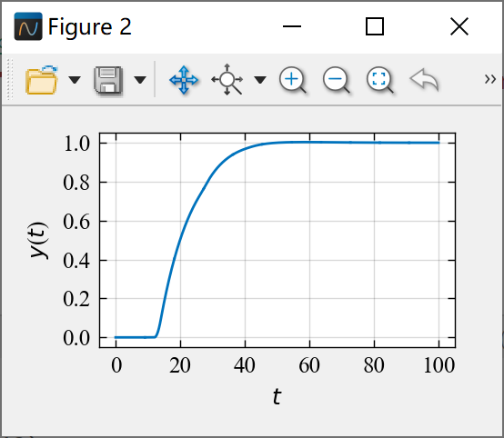This screenshot has width=504, height=438.
Task: Select the data cursor tool
Action: (227, 79)
